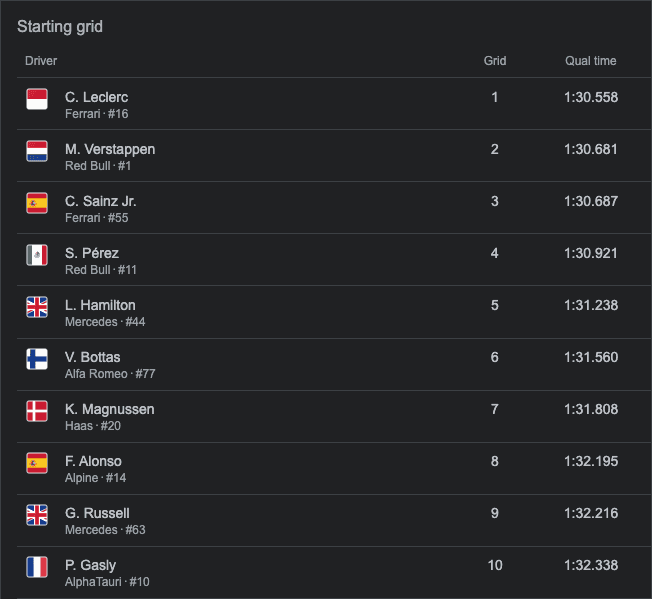Click the French flag next to P. Gasly
The width and height of the screenshot is (652, 599).
coord(37,567)
